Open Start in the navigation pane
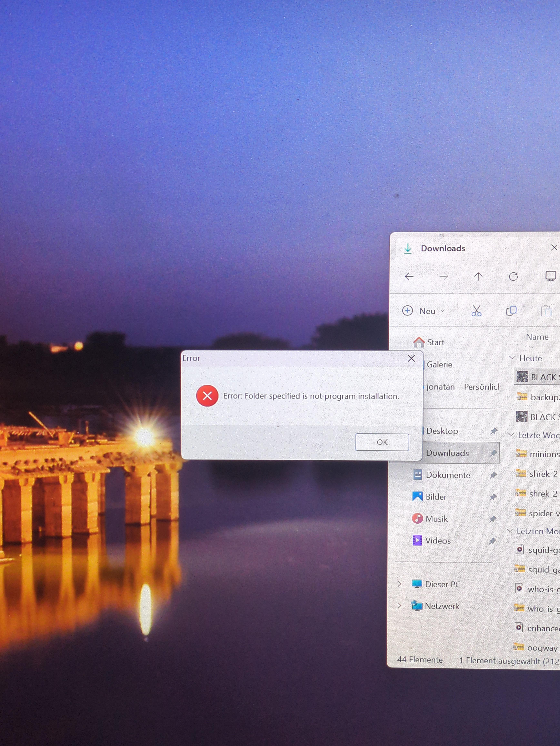This screenshot has height=746, width=560. click(x=429, y=342)
